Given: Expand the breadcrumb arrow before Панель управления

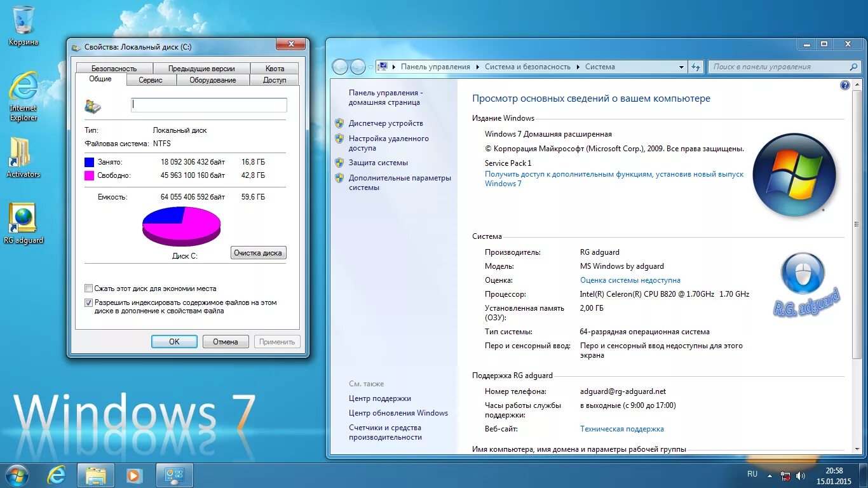Looking at the screenshot, I should (394, 67).
